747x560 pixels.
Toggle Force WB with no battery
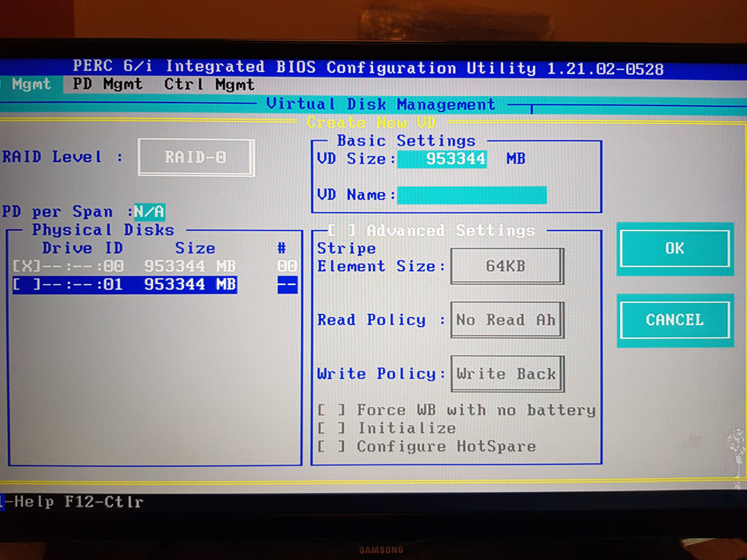coord(331,410)
